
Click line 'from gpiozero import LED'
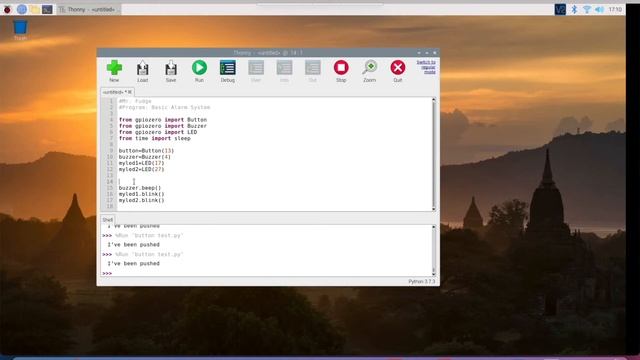[158, 132]
